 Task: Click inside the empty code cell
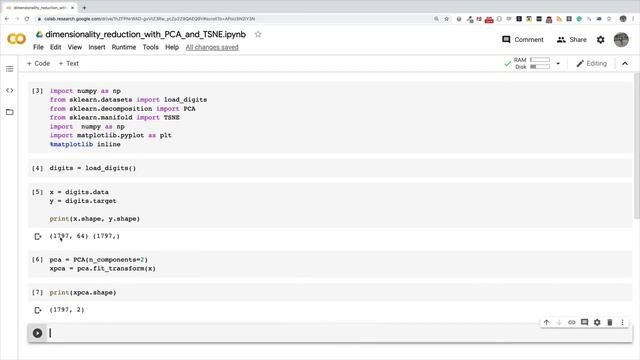click(339, 333)
